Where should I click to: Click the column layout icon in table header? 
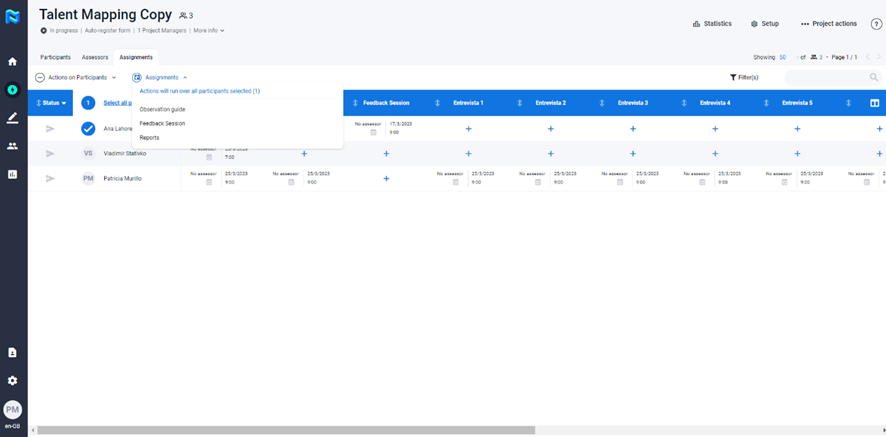[x=874, y=103]
